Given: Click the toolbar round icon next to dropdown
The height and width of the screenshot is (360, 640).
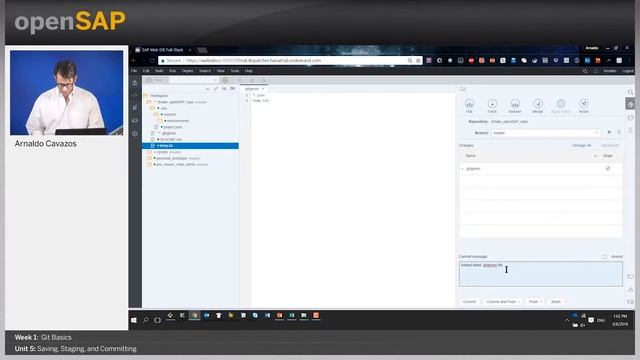Looking at the screenshot, I should [225, 80].
